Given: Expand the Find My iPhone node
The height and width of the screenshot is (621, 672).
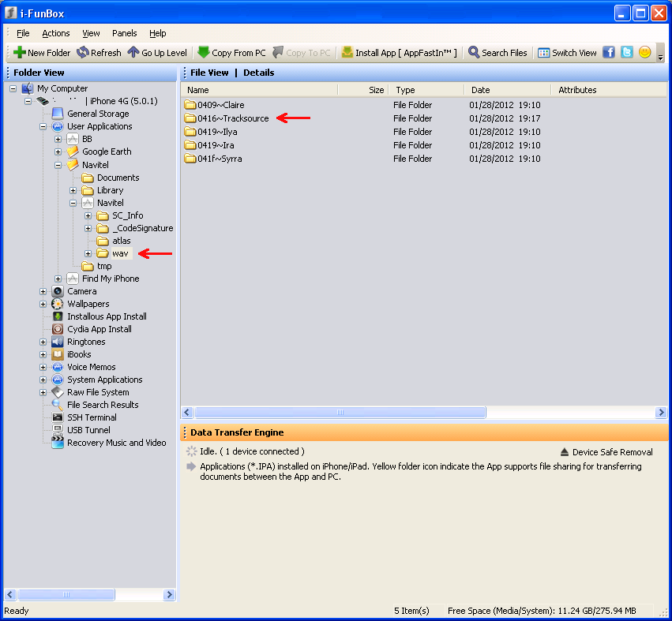Looking at the screenshot, I should click(x=58, y=279).
